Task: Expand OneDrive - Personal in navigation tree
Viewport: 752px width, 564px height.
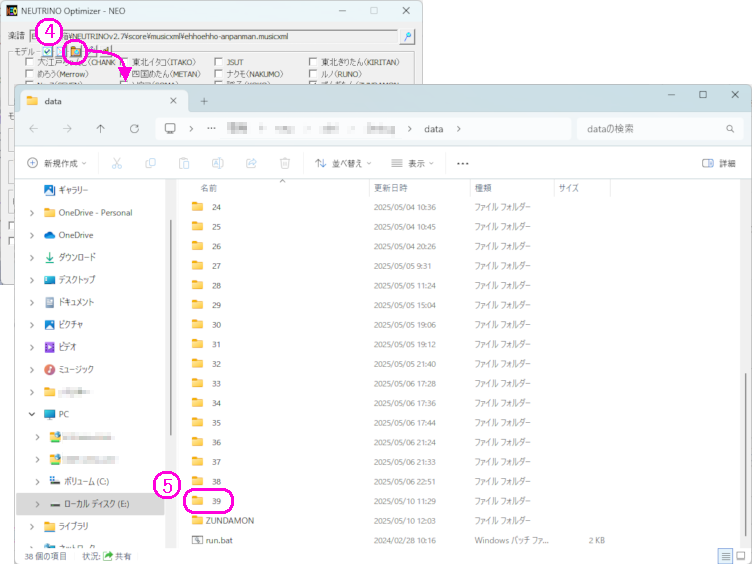Action: click(32, 213)
